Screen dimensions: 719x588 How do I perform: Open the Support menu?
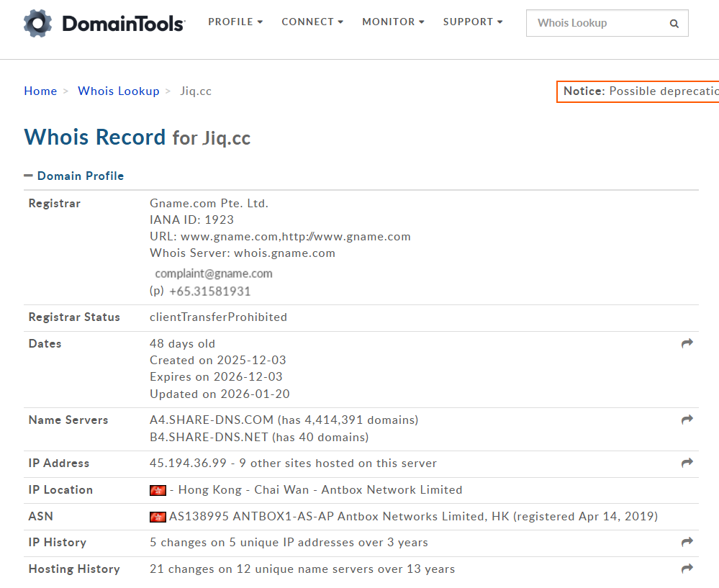pos(473,22)
